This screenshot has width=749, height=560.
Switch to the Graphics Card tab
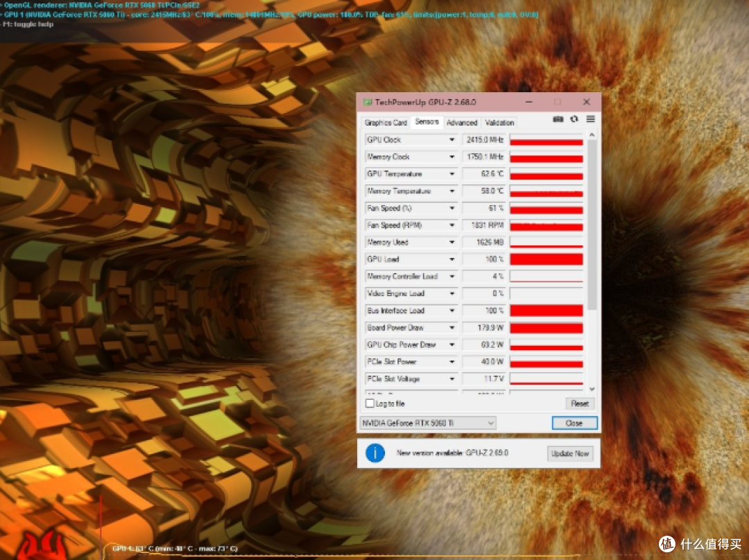[386, 123]
